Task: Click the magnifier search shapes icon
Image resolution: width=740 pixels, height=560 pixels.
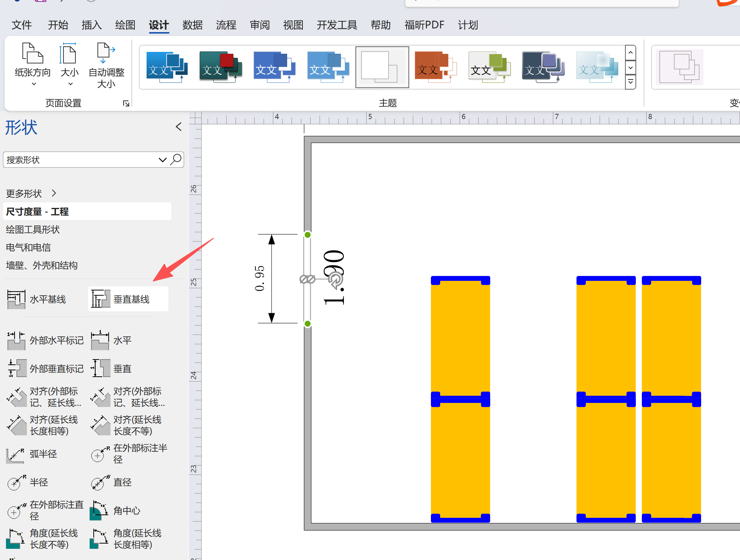Action: coord(176,159)
